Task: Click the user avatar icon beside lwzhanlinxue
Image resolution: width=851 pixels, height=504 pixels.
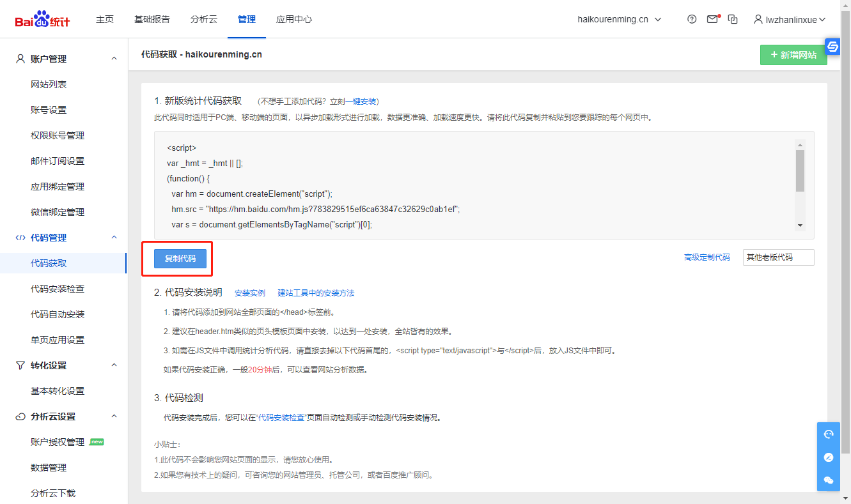Action: tap(758, 19)
